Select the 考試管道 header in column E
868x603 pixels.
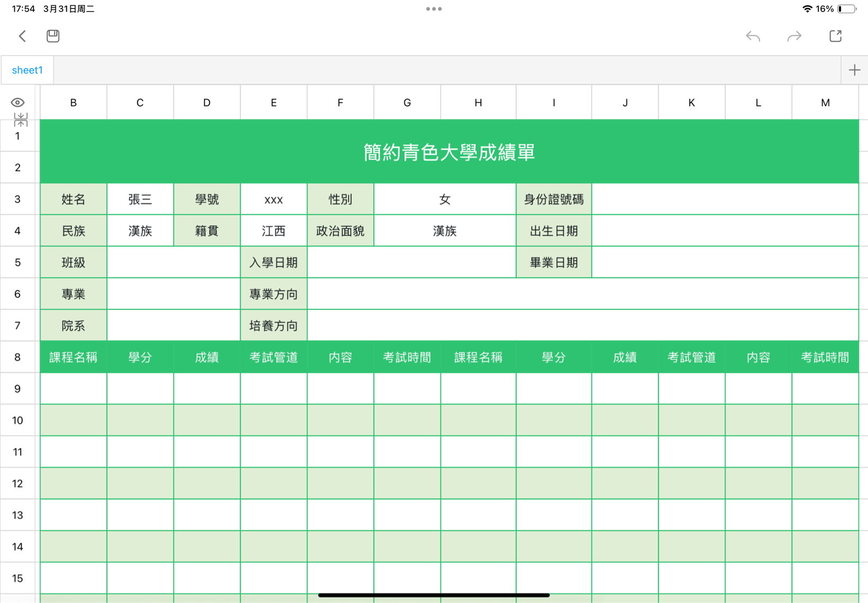point(274,357)
